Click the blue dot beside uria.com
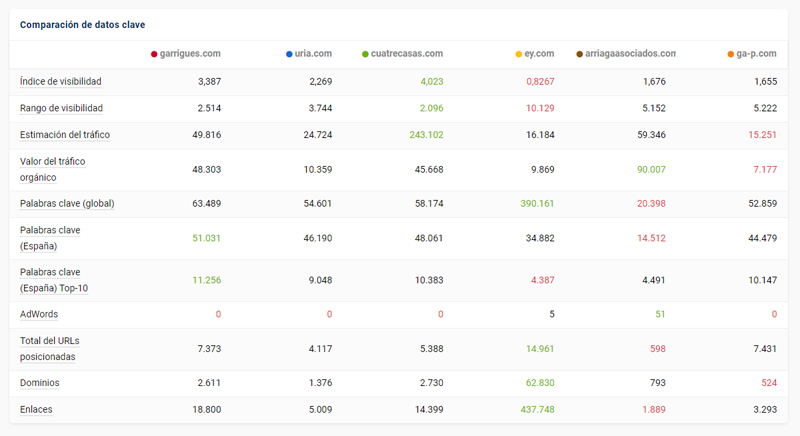The height and width of the screenshot is (436, 800). click(289, 54)
